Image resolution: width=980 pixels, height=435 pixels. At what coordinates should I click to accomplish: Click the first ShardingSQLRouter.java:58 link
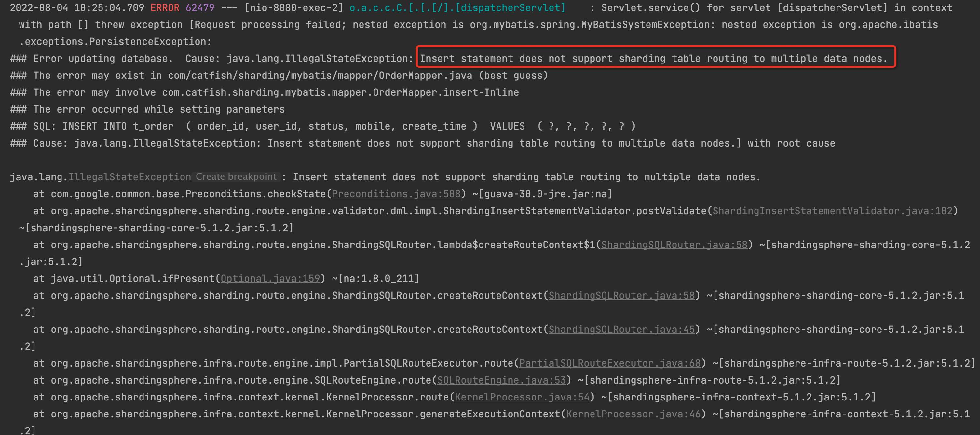[674, 244]
